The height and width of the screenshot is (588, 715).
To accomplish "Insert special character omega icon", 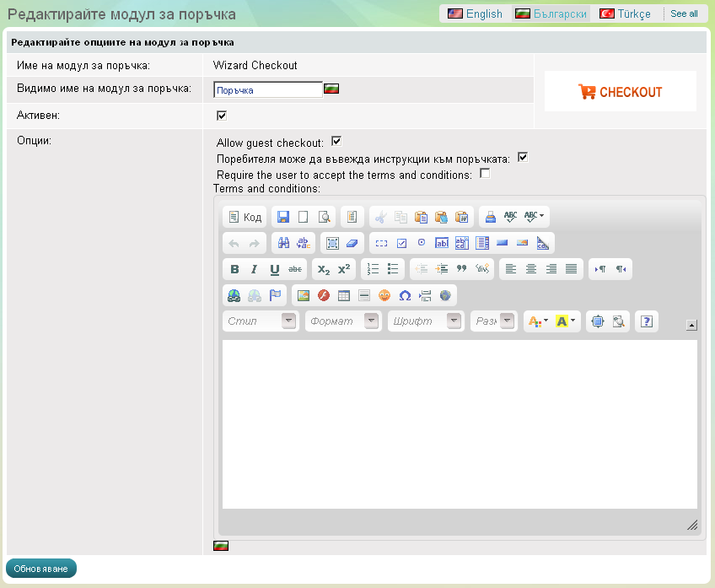I will [405, 295].
